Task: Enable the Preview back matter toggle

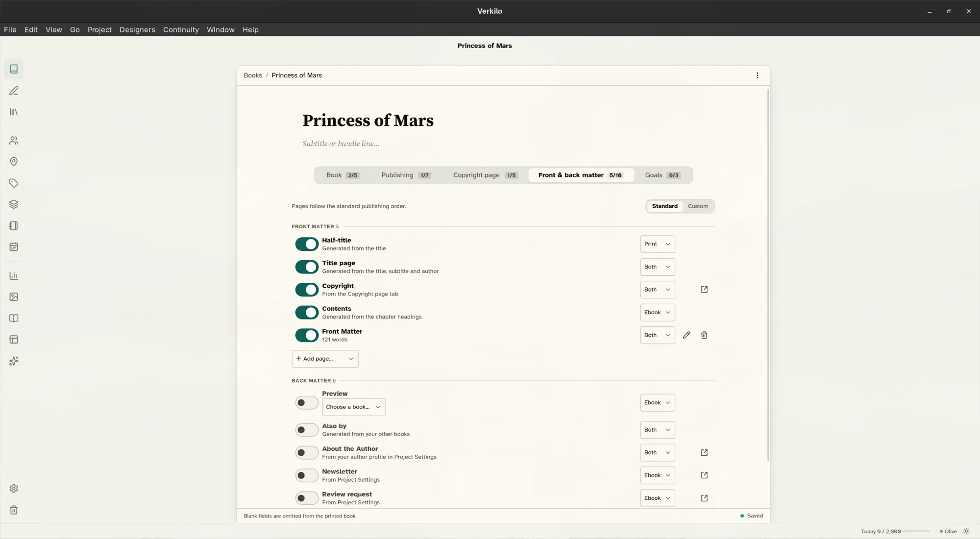Action: [307, 403]
